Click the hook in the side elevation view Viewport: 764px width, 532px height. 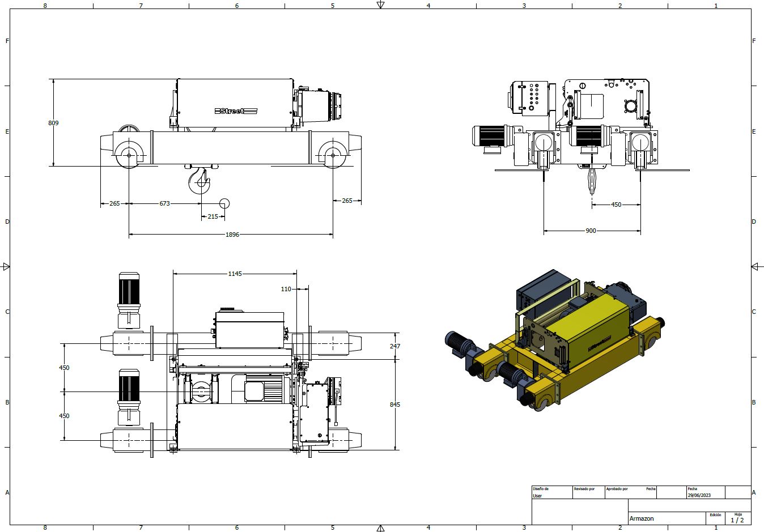click(x=199, y=181)
